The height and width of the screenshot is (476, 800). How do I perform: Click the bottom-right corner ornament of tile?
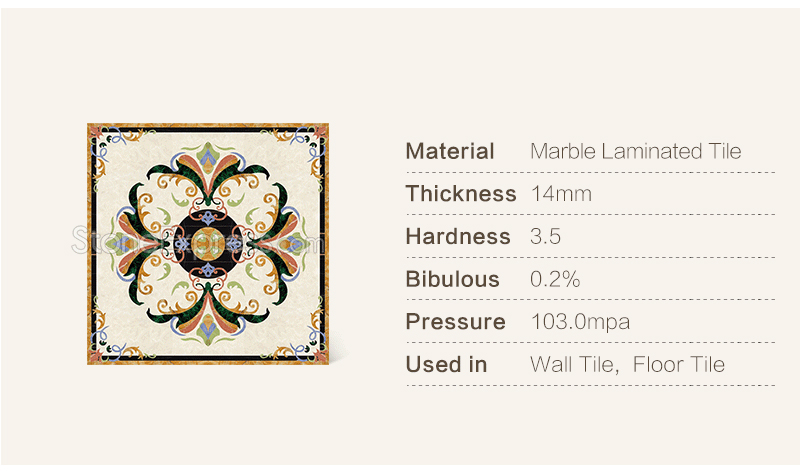pyautogui.click(x=308, y=343)
